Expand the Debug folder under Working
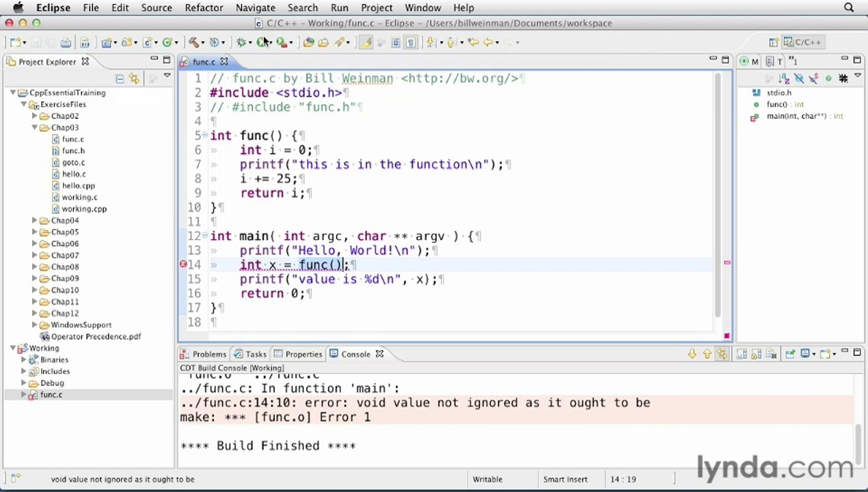The image size is (868, 492). 24,383
